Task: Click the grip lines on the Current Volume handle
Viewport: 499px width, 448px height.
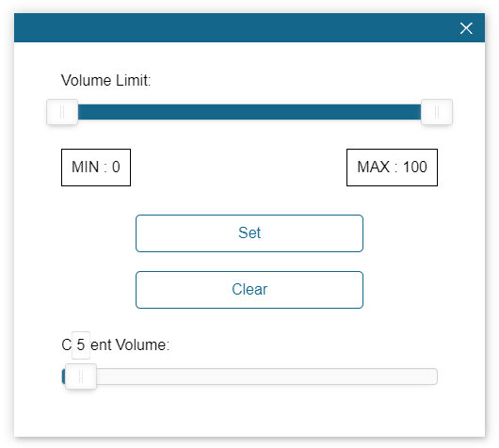Action: [x=81, y=376]
